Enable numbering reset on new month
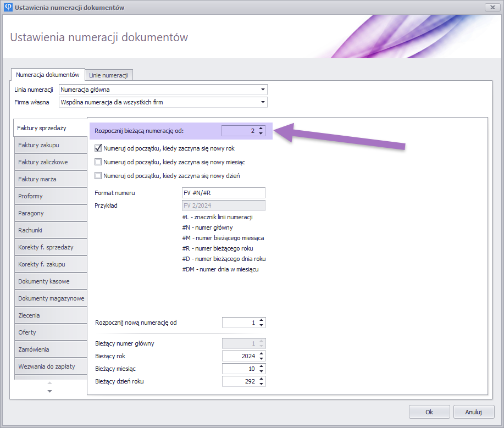The width and height of the screenshot is (504, 428). click(x=98, y=162)
